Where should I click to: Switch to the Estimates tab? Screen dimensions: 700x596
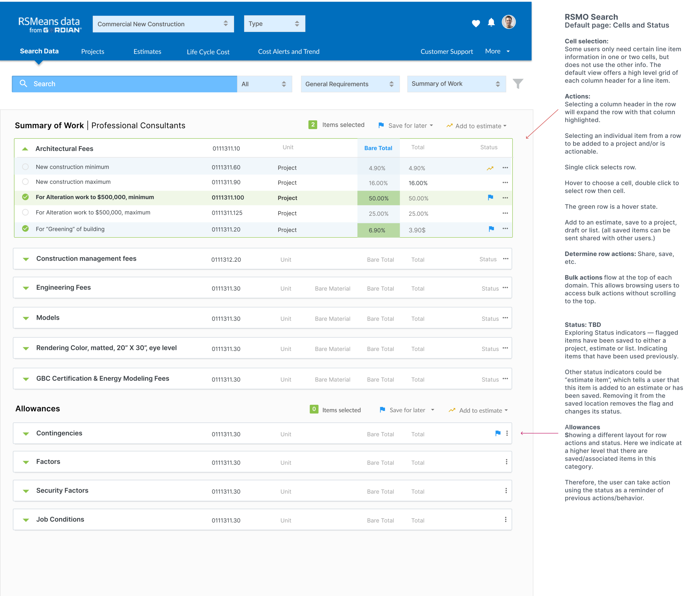coord(147,52)
